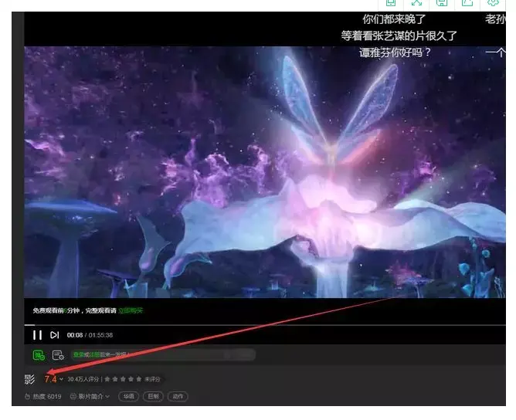
Task: Toggle the green danmaku bullet-comment icon
Action: 39,355
